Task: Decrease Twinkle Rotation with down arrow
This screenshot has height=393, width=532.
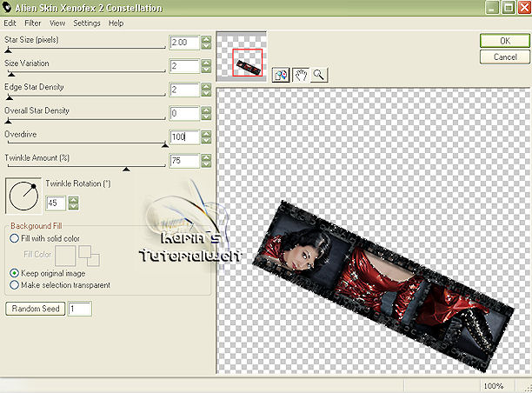Action: pos(73,207)
